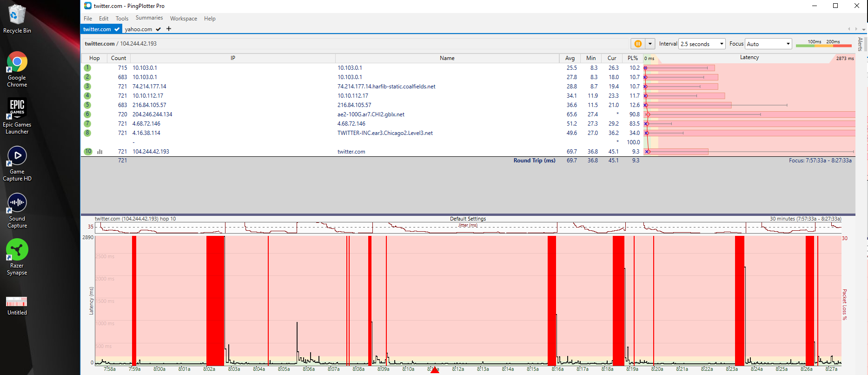
Task: Open the Sound Capture desktop shortcut
Action: click(17, 210)
